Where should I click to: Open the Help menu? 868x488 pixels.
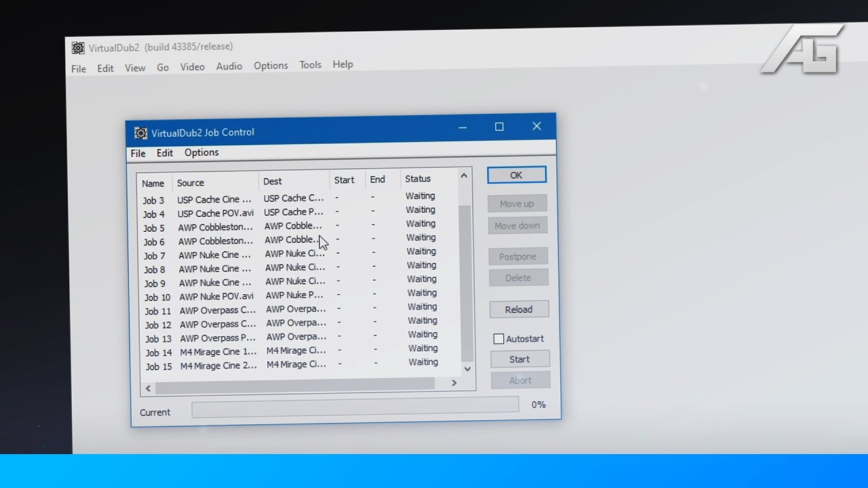(x=342, y=64)
